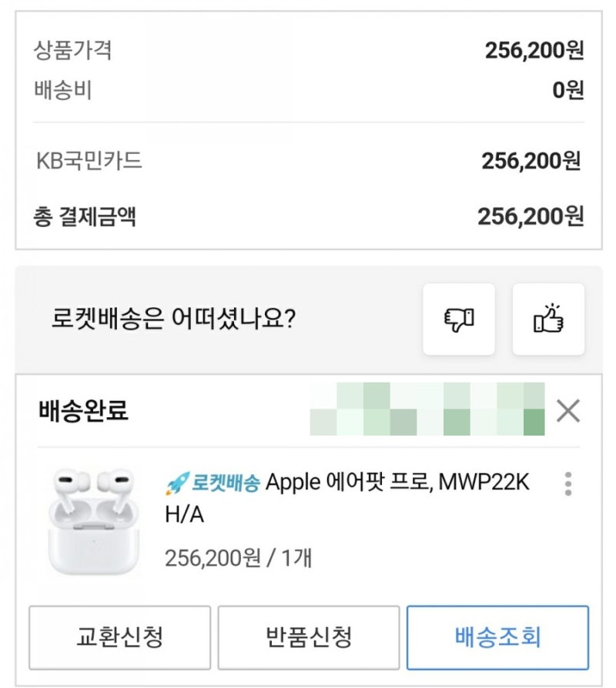This screenshot has height=688, width=616.
Task: Tap the thumbs up feedback icon
Action: [548, 319]
